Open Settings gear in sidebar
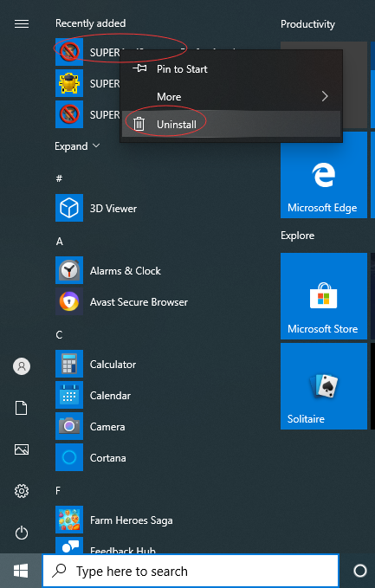 (x=22, y=491)
